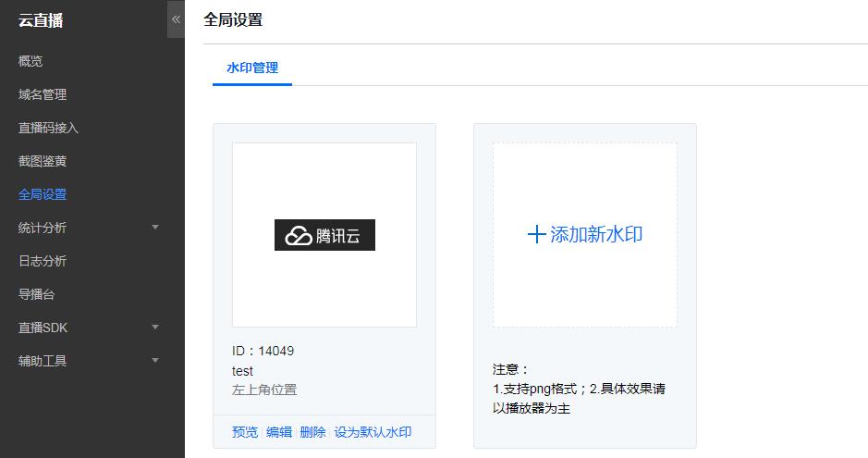
Task: Click the 左上角位置 position text
Action: [x=264, y=390]
